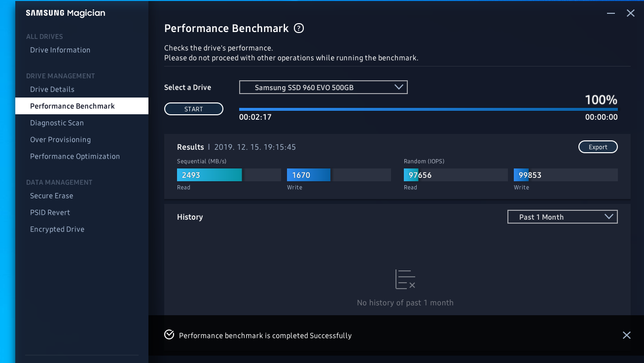644x363 pixels.
Task: Click the Results label
Action: (190, 147)
